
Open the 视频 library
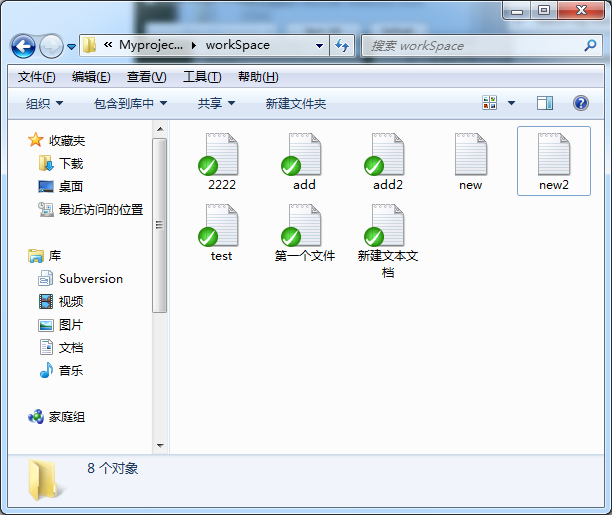click(61, 301)
